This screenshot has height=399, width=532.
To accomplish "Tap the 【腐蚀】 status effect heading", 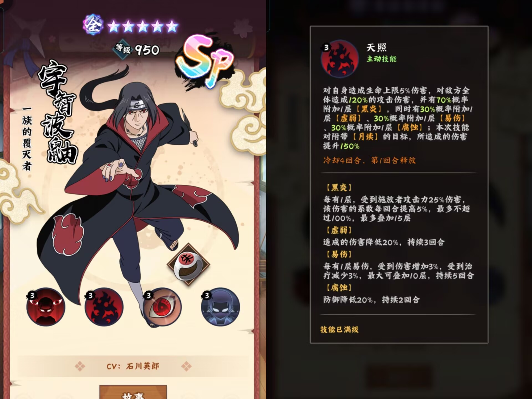I will click(x=339, y=288).
